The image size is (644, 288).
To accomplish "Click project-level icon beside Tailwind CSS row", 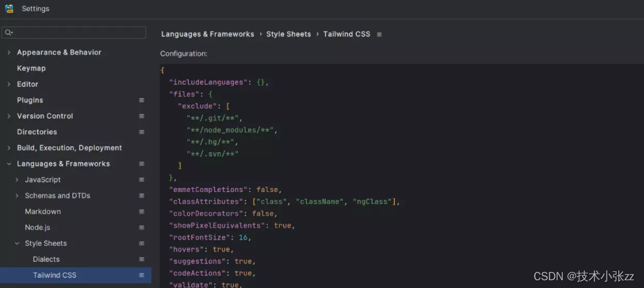I will 142,275.
